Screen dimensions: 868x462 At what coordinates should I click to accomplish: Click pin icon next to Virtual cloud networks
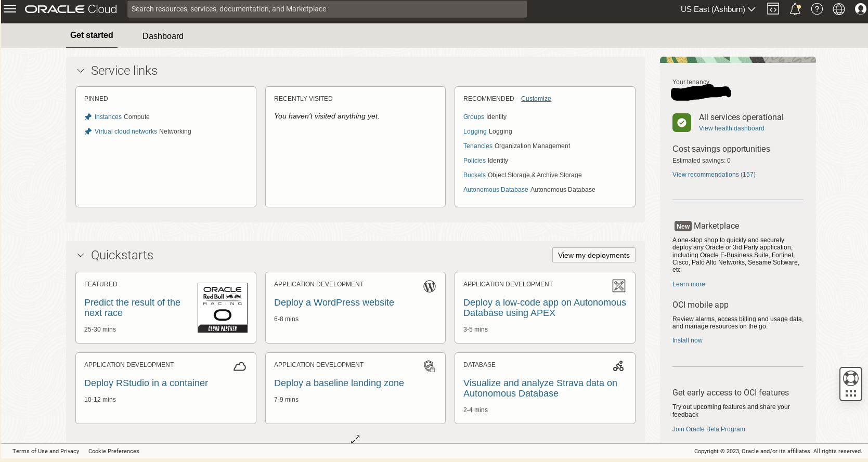coord(88,131)
